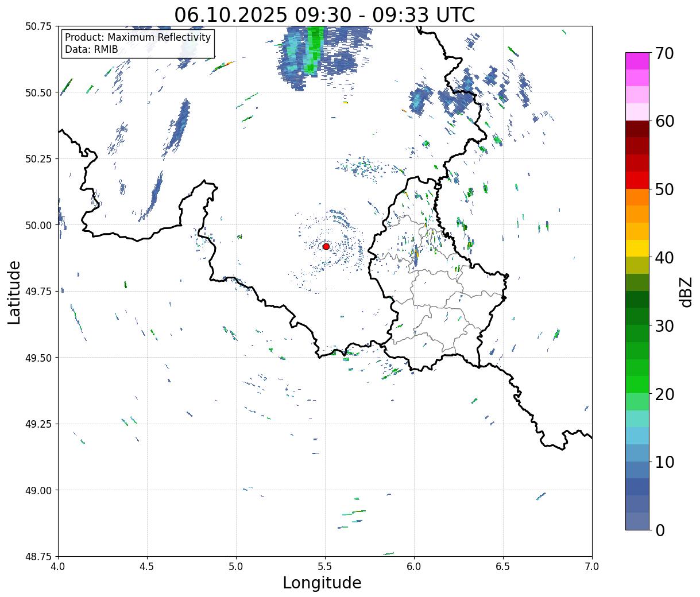Screen dimensions: 700x597
Task: Click the latitude tick label 50.00
Action: pyautogui.click(x=38, y=225)
